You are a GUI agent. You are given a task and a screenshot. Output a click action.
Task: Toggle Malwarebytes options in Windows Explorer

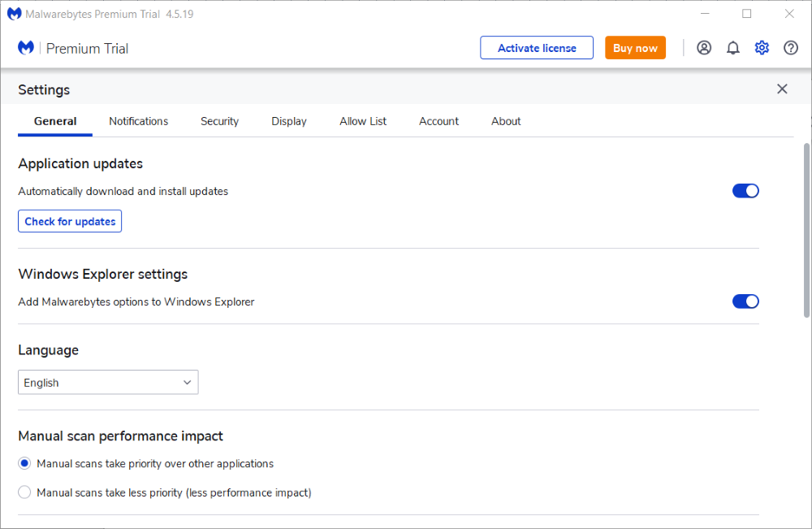click(745, 301)
